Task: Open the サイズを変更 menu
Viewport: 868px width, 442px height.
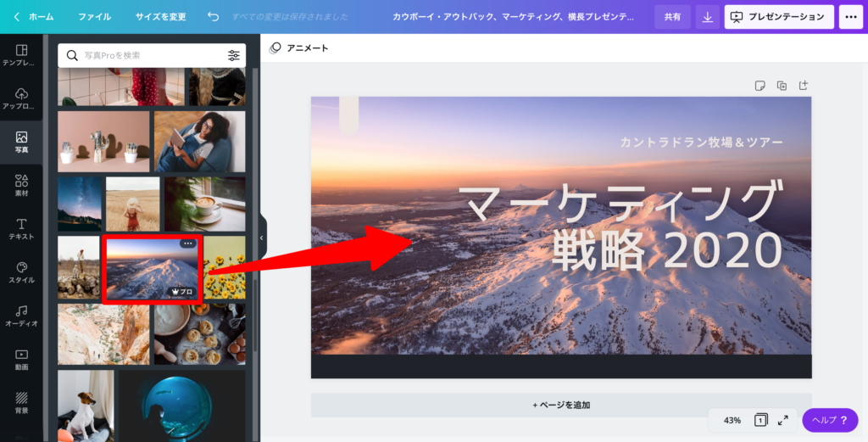Action: tap(160, 17)
